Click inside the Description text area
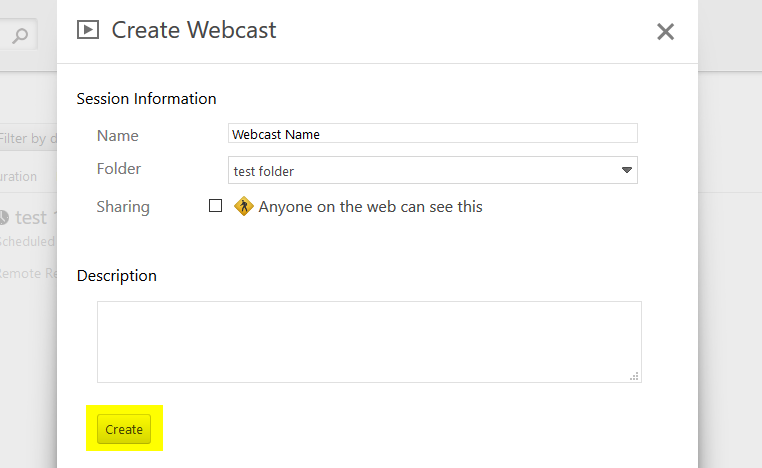Viewport: 762px width, 468px height. [x=369, y=342]
